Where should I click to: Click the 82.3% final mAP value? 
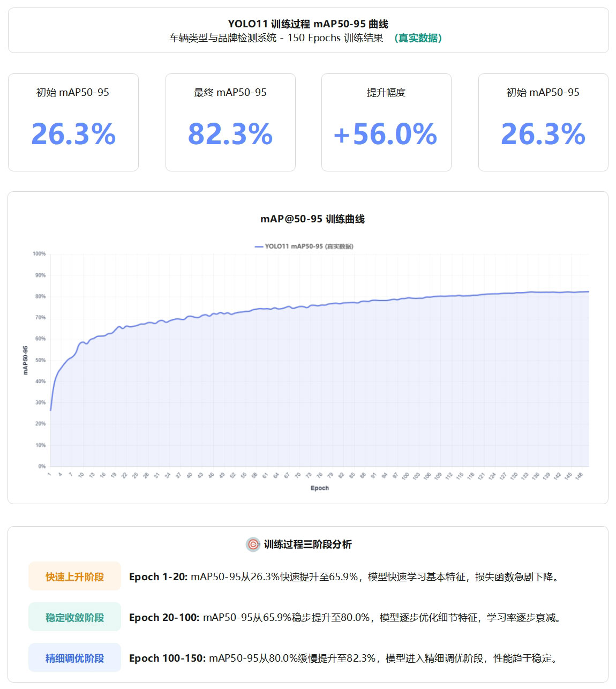click(230, 134)
